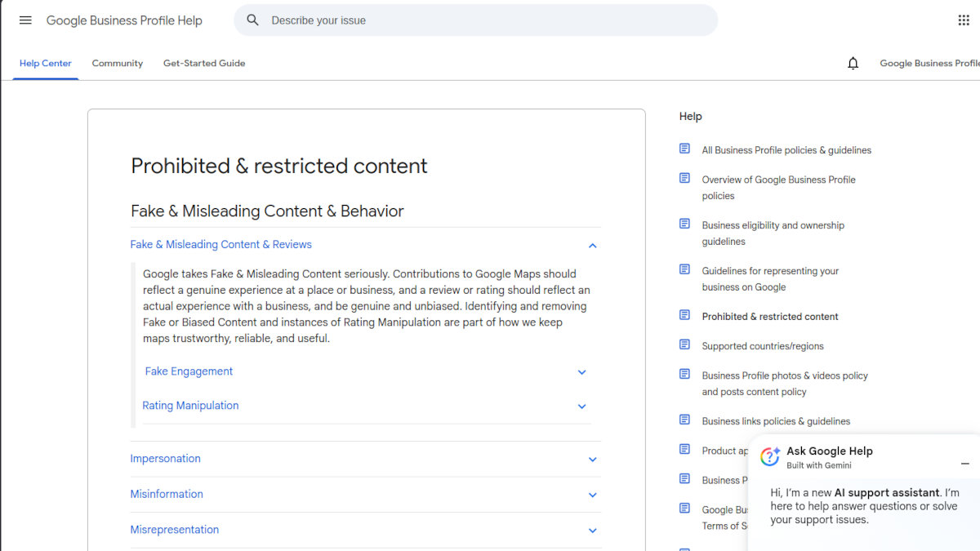Click article icon beside Business links policies
This screenshot has height=551, width=980.
(x=684, y=420)
